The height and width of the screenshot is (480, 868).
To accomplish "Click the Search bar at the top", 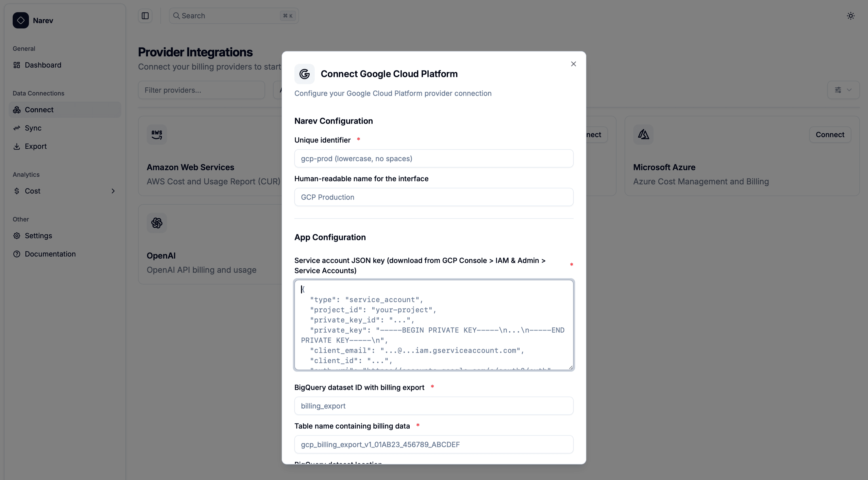I will pyautogui.click(x=233, y=15).
